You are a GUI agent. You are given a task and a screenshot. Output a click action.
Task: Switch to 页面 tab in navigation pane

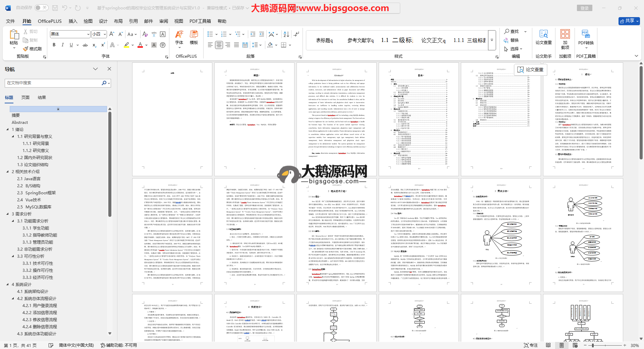[x=25, y=98]
